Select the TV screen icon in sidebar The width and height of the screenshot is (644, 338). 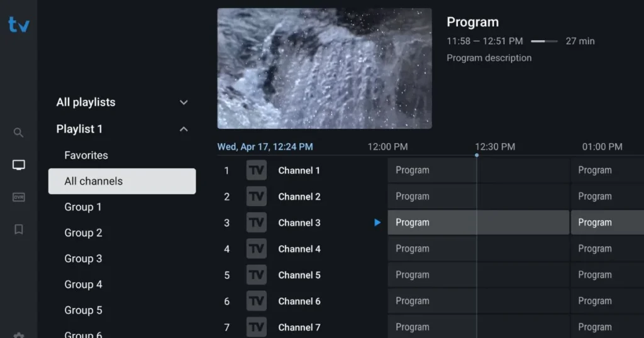[18, 165]
